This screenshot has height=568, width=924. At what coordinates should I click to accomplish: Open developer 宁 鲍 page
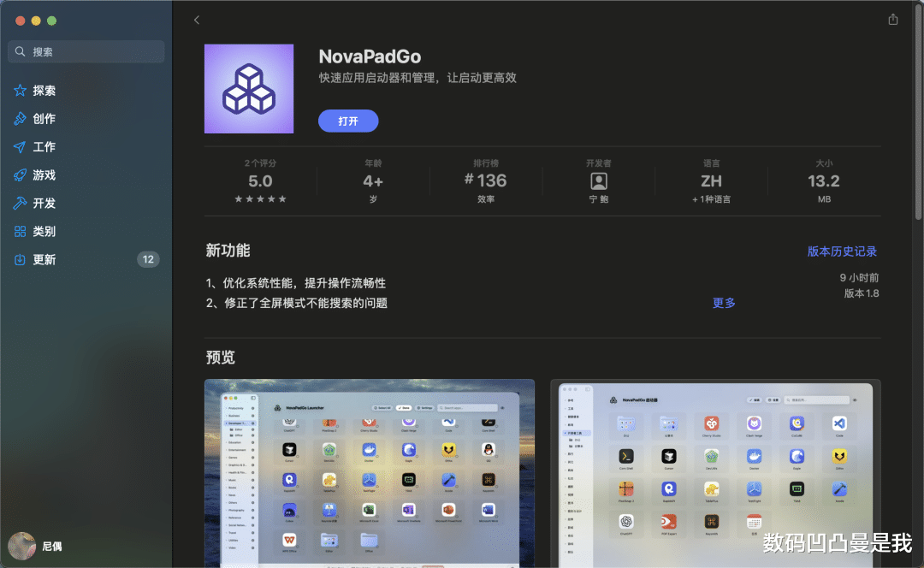click(x=599, y=200)
